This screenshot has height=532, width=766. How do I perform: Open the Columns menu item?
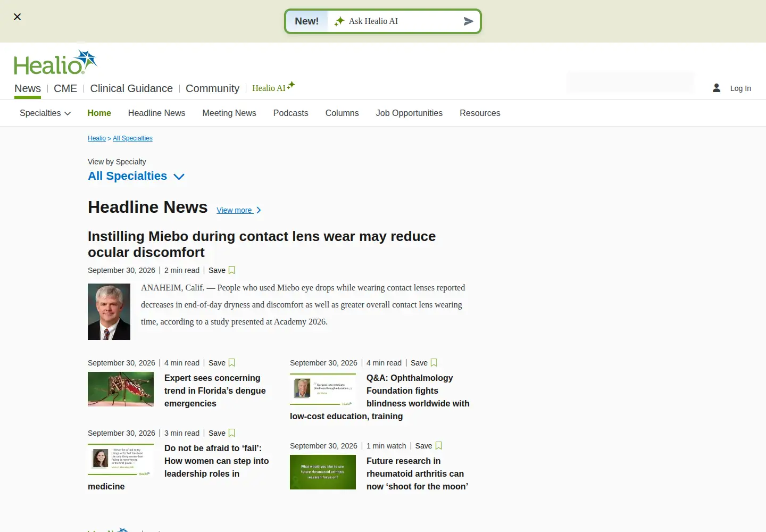coord(342,113)
